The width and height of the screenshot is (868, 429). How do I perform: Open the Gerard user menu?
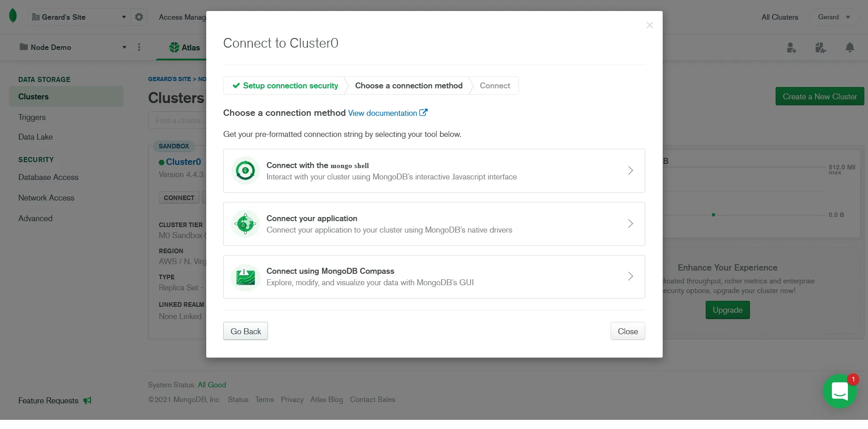coord(834,17)
